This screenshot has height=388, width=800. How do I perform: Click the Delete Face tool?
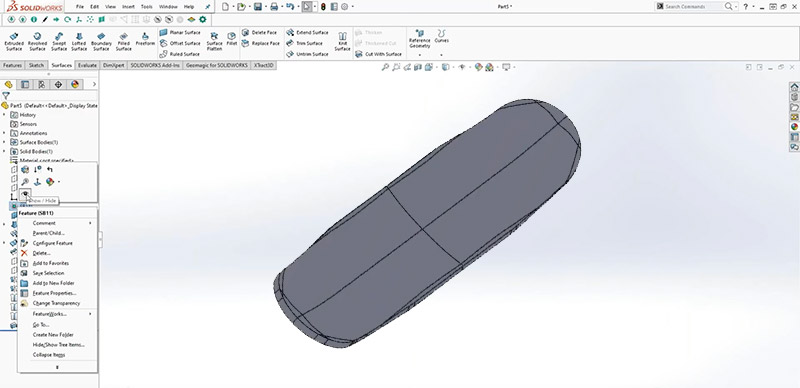tap(259, 32)
